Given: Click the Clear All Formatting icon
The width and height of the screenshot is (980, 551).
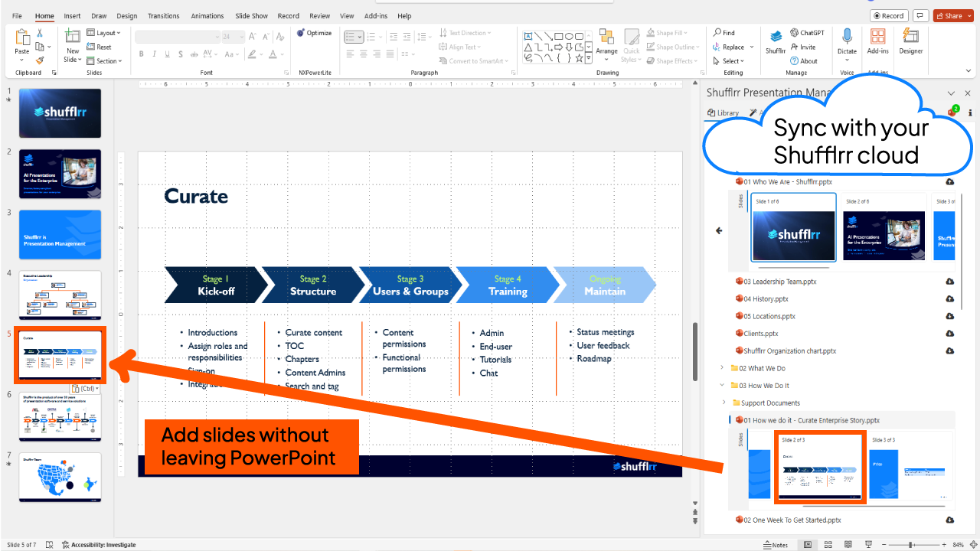Looking at the screenshot, I should click(279, 36).
